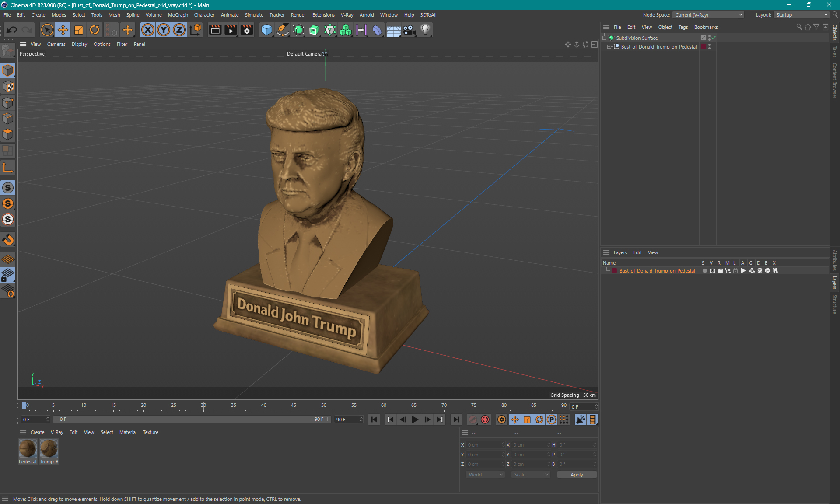This screenshot has width=840, height=504.
Task: Open the Scale mode dropdown
Action: [531, 475]
